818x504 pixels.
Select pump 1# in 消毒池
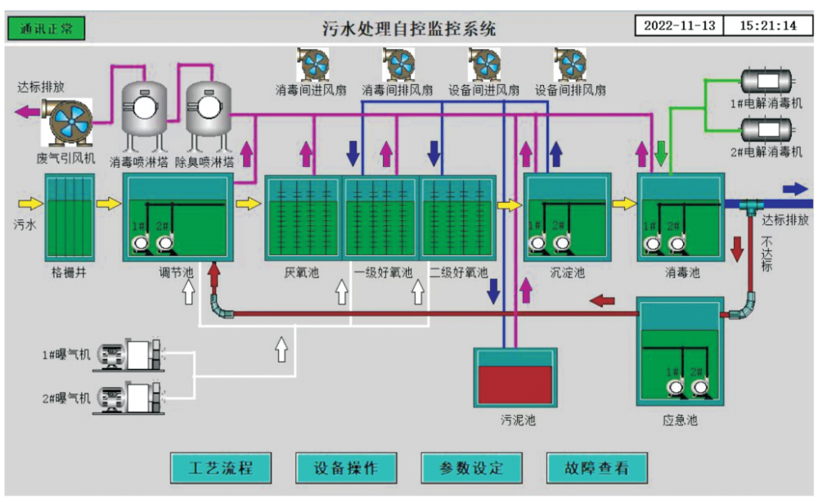pyautogui.click(x=652, y=243)
